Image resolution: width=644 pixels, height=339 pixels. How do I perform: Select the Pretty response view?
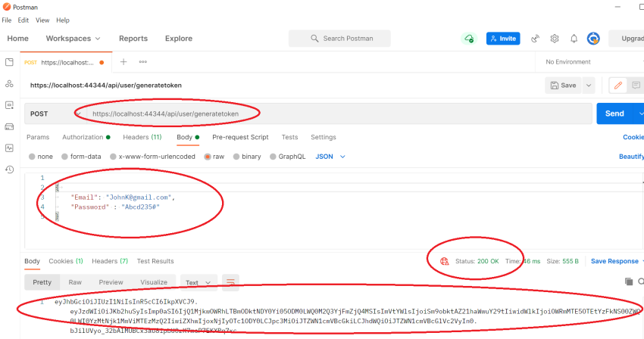(x=42, y=282)
